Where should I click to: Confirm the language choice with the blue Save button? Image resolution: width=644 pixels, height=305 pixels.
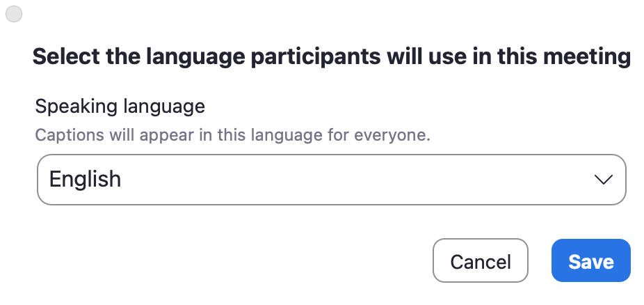(590, 261)
